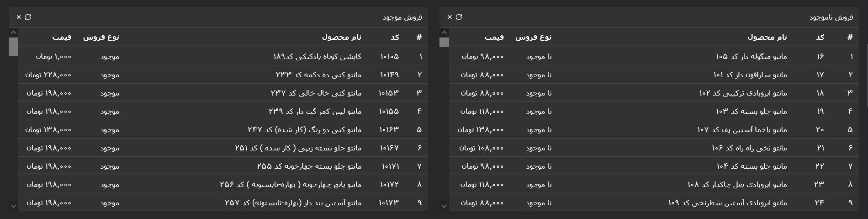This screenshot has height=219, width=868.
Task: Click up arrow of فروش موجود scrollbar
Action: (x=13, y=32)
